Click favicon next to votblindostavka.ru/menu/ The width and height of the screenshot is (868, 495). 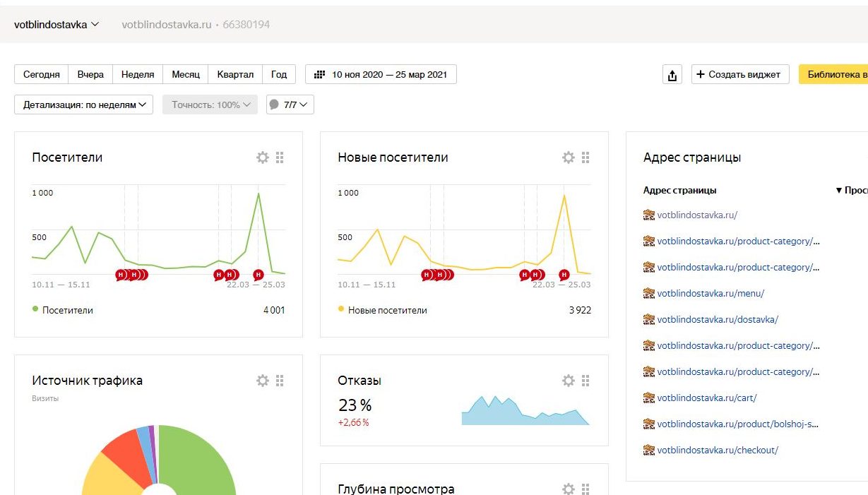[x=649, y=294]
